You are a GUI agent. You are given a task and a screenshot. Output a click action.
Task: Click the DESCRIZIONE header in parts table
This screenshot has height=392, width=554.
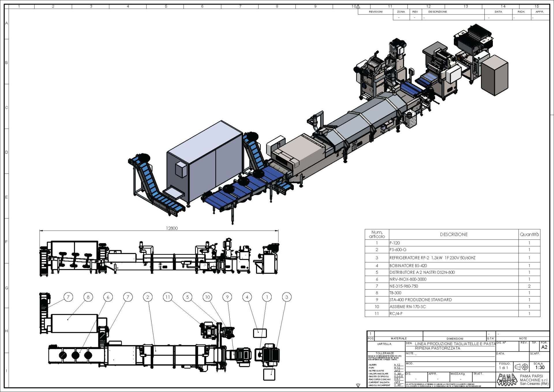pyautogui.click(x=454, y=234)
